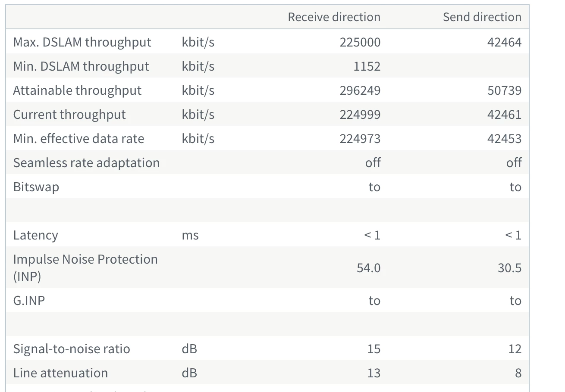Image resolution: width=565 pixels, height=392 pixels.
Task: Click the Bitswap row label
Action: tap(36, 187)
